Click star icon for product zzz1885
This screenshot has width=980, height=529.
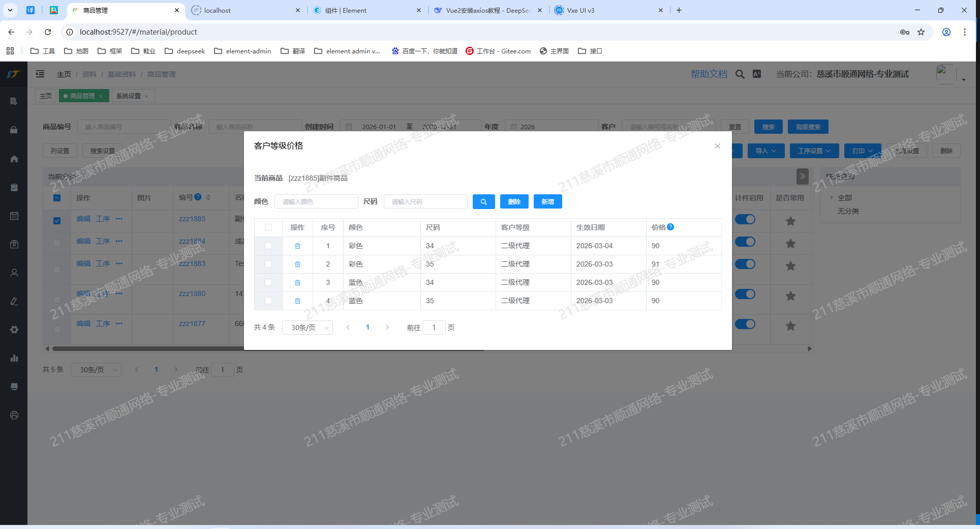[790, 221]
